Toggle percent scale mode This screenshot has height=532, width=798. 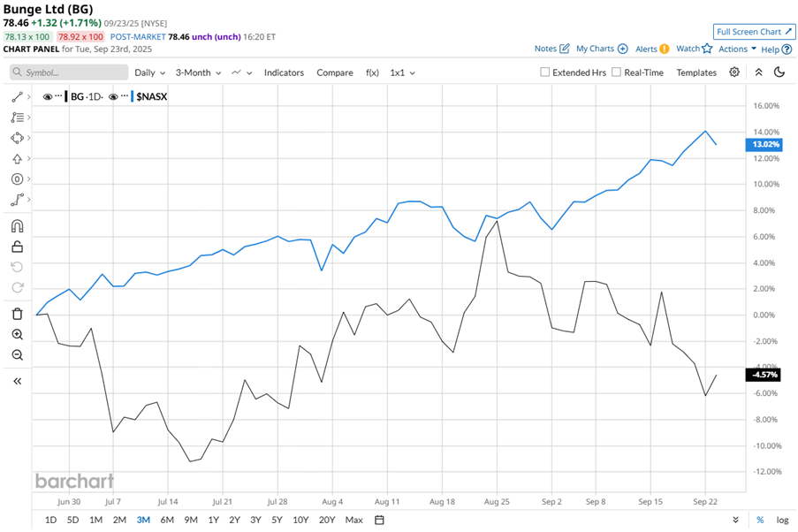(x=760, y=520)
